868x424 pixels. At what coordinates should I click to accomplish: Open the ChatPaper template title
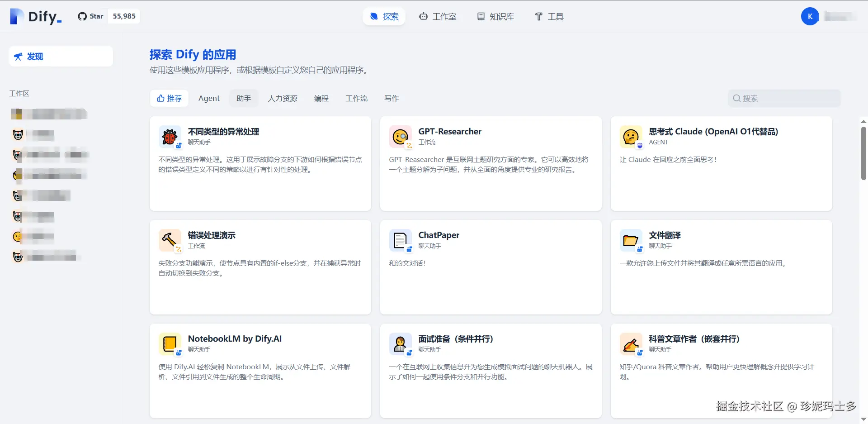439,235
